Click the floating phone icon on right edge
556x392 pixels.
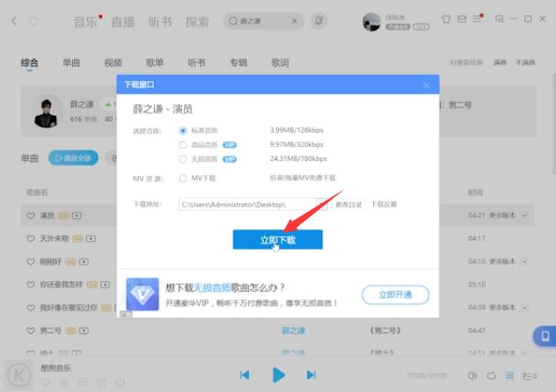(x=545, y=336)
